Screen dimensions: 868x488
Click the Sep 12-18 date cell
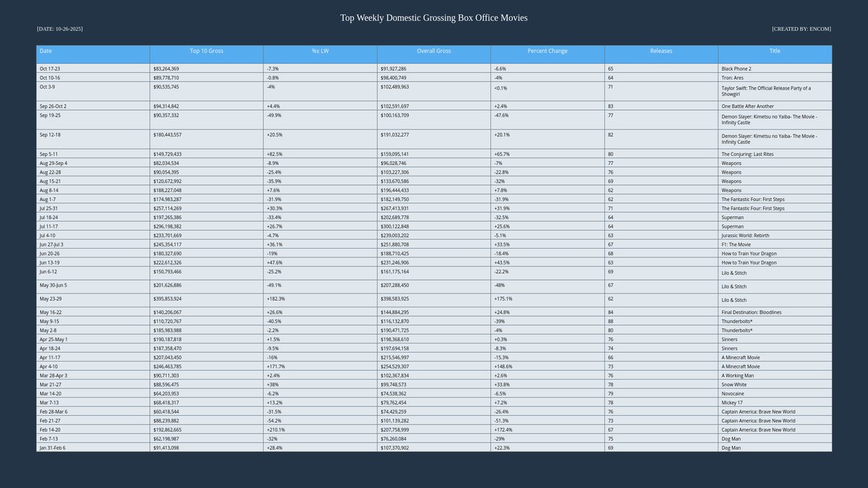tap(93, 140)
